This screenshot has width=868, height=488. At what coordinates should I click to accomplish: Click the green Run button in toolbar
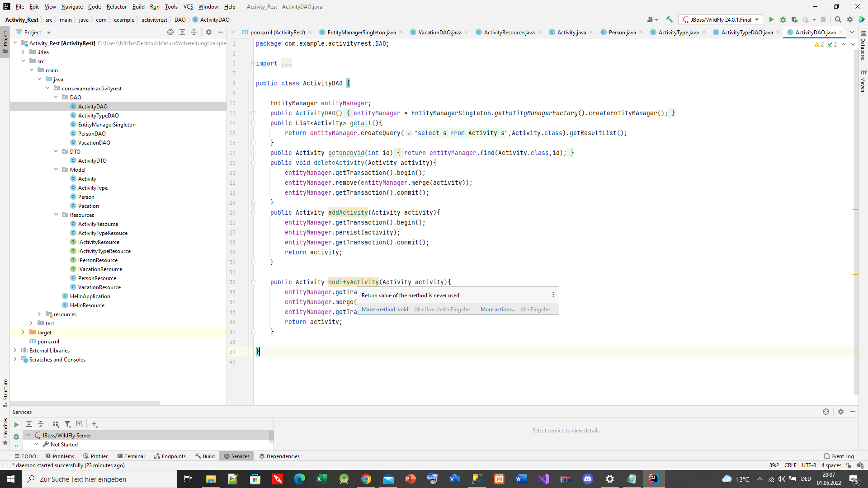771,19
